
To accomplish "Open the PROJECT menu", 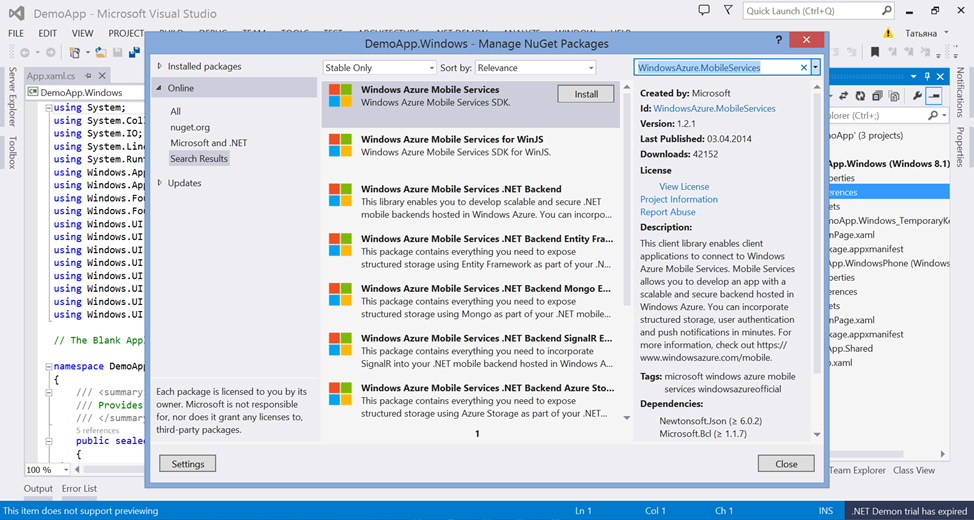I will (126, 33).
